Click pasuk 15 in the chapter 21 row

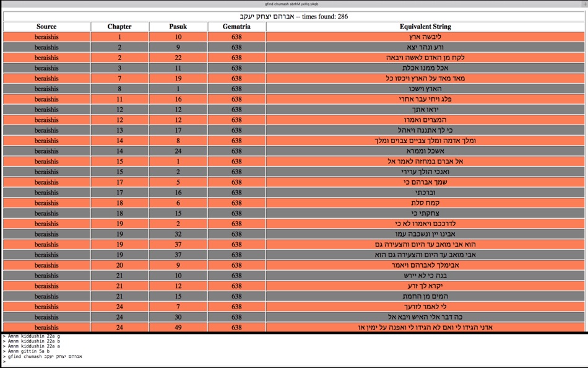(x=178, y=297)
